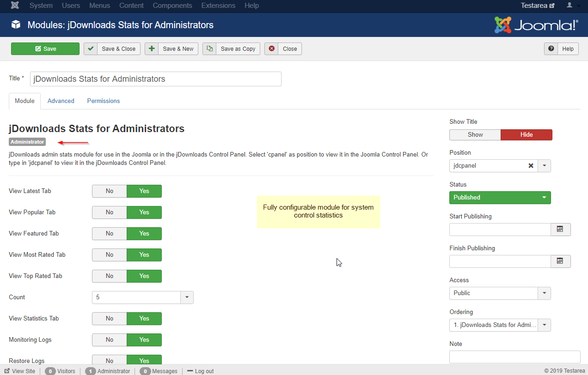
Task: Select Show for Show Title
Action: coord(475,135)
